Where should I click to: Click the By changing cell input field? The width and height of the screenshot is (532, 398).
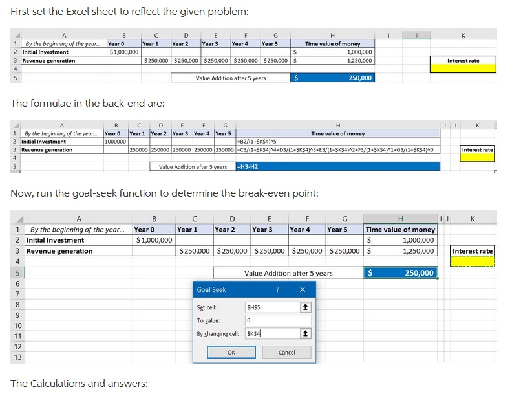click(271, 334)
